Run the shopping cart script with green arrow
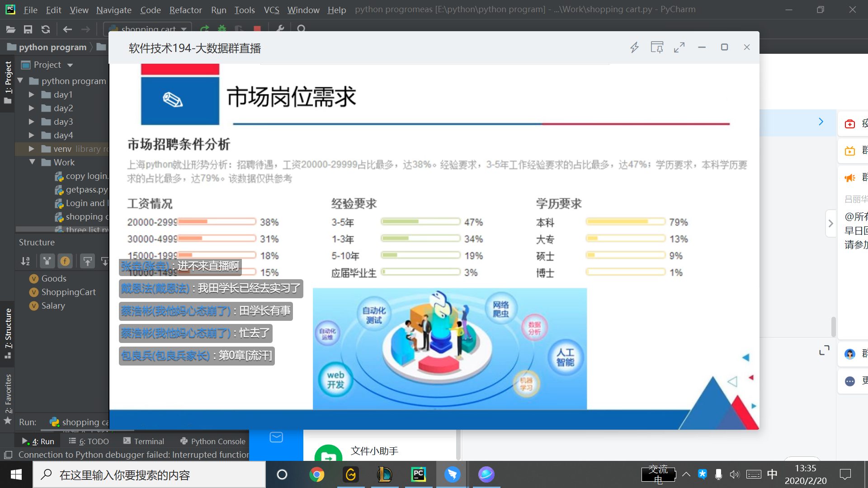 pyautogui.click(x=205, y=29)
